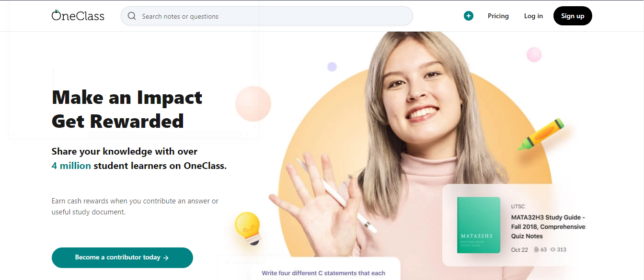Click the UTSC label on study card

coord(518,206)
